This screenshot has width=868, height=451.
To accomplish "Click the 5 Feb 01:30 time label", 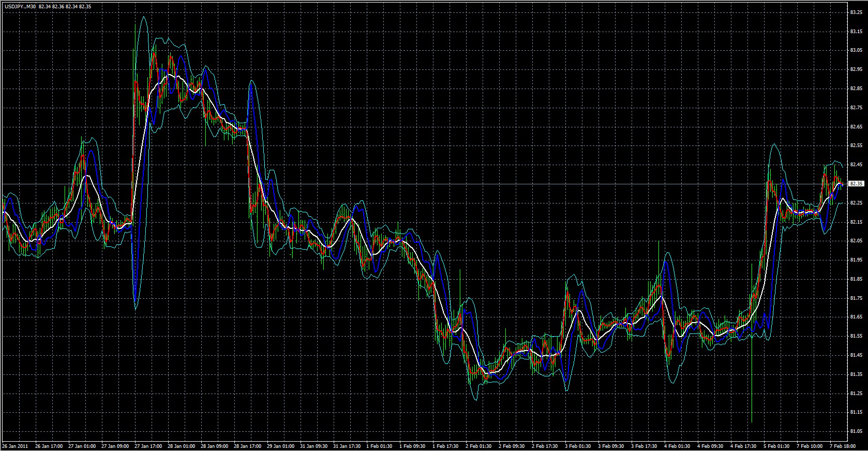I will point(776,446).
